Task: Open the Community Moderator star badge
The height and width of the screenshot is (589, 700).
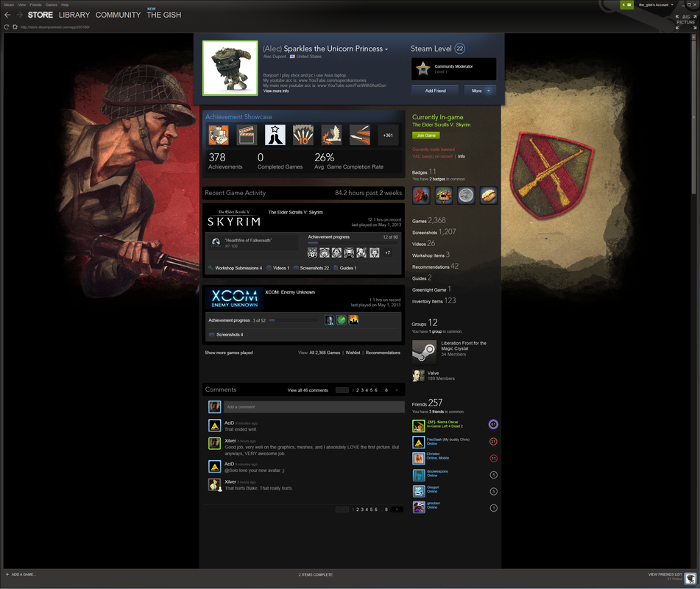Action: (x=423, y=69)
